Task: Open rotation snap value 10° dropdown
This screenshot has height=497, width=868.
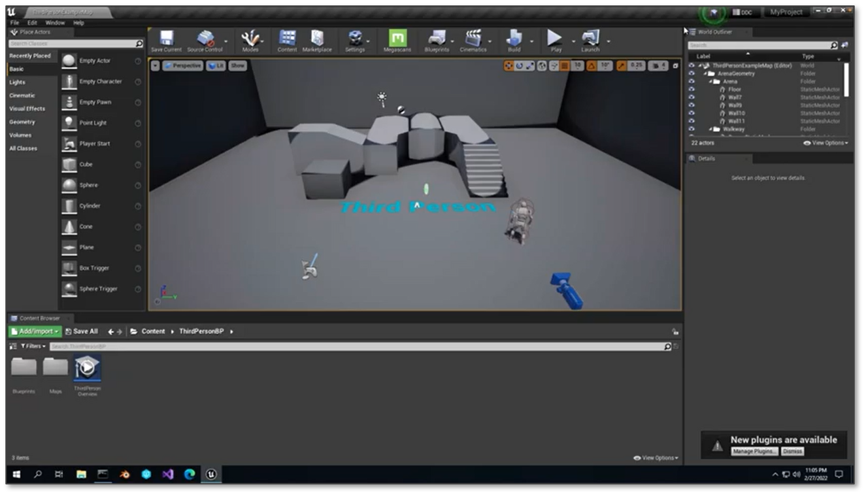Action: [605, 66]
